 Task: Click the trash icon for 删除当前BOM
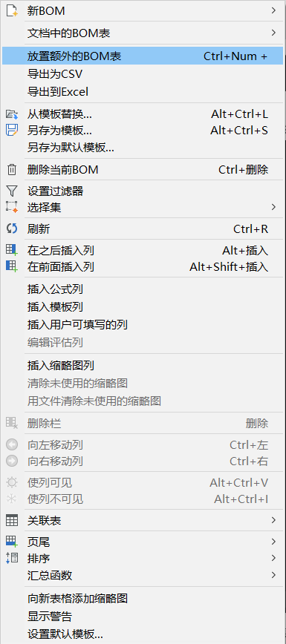tap(12, 169)
